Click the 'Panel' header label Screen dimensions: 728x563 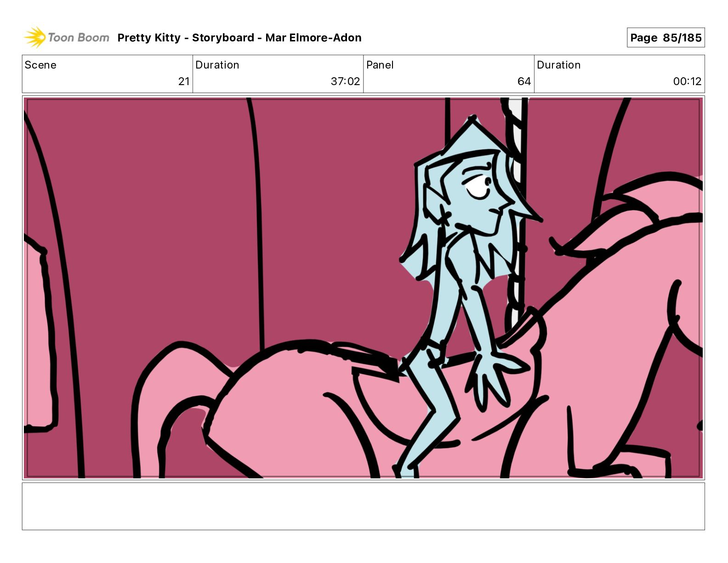tap(380, 65)
